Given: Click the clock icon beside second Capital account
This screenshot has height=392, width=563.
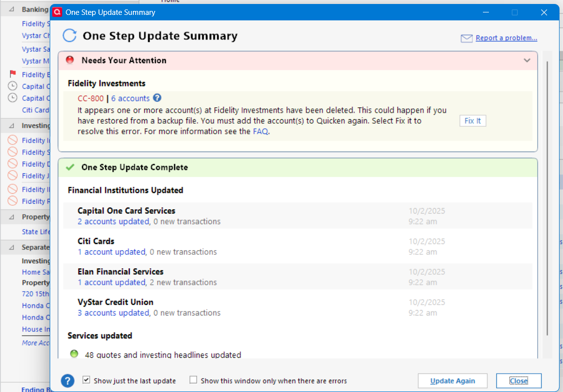Looking at the screenshot, I should click(x=12, y=98).
